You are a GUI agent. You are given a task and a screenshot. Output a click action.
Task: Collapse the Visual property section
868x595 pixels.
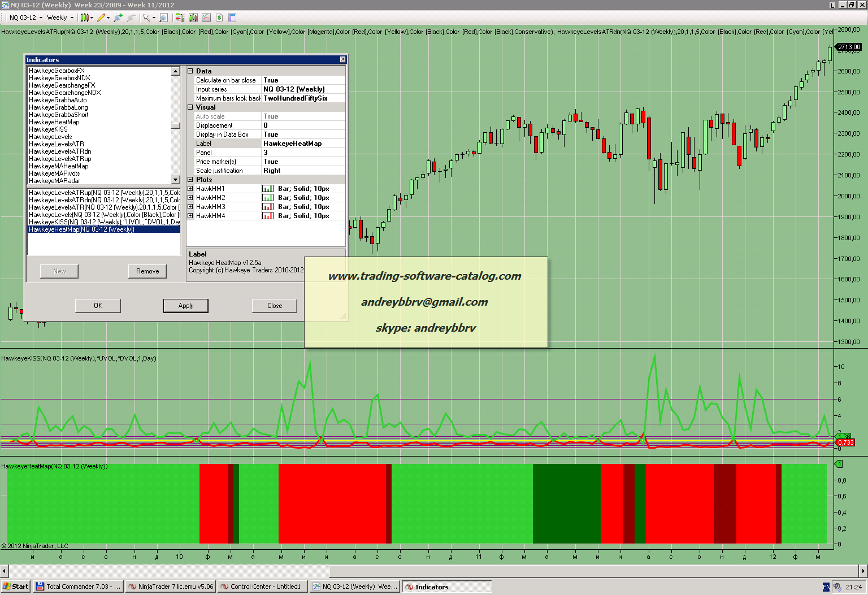tap(190, 107)
